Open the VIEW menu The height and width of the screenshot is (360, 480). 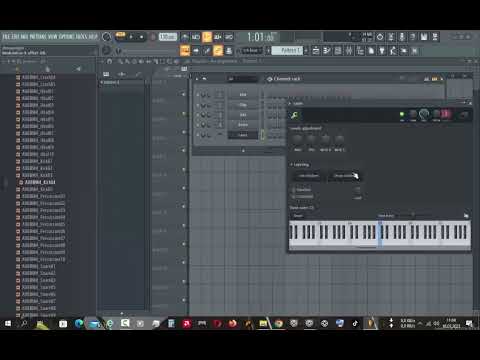53,37
